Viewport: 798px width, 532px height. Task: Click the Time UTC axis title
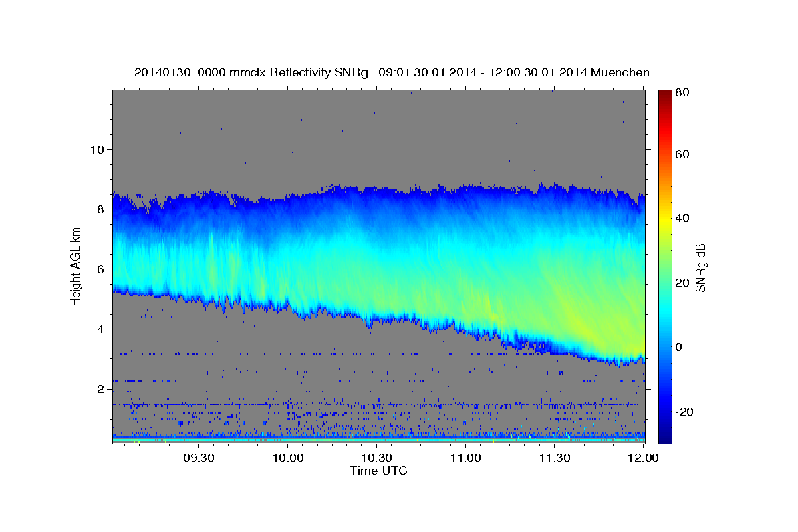pyautogui.click(x=378, y=471)
